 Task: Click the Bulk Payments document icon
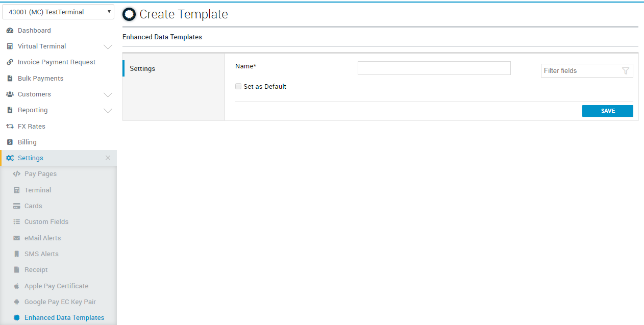click(x=10, y=79)
